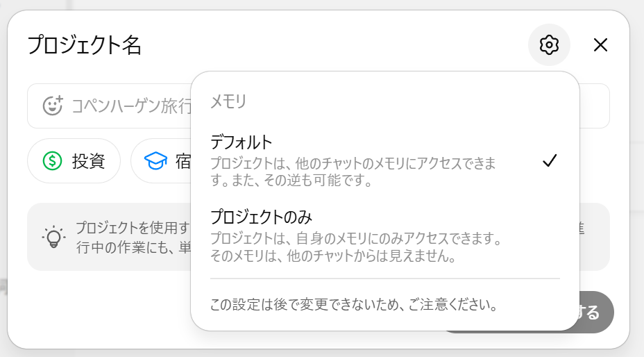Screen dimensions: 644x357
Task: Click the lightbulb tip icon
Action: pyautogui.click(x=53, y=237)
